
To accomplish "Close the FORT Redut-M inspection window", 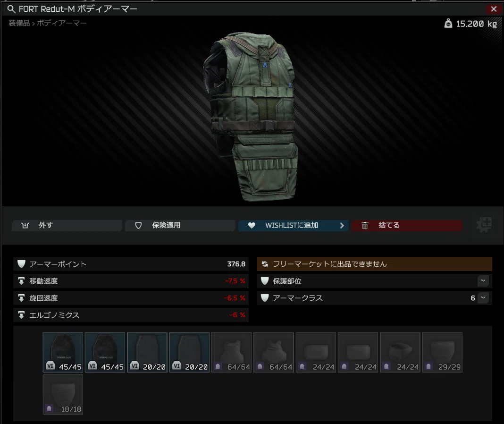I will click(x=494, y=9).
